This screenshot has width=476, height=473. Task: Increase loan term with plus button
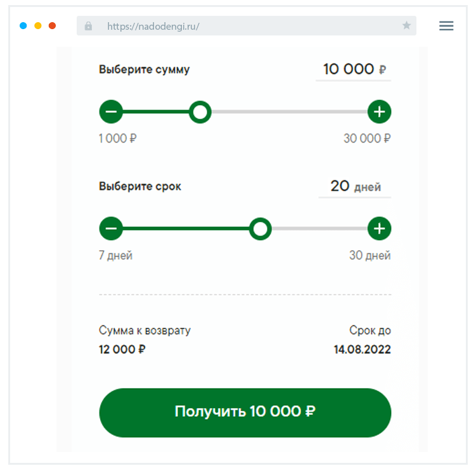(379, 229)
